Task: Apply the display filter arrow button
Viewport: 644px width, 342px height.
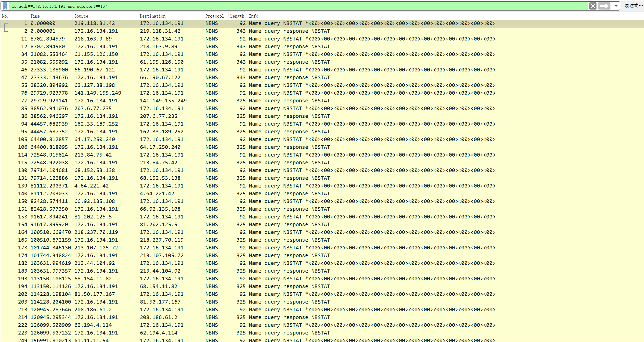Action: click(x=604, y=6)
